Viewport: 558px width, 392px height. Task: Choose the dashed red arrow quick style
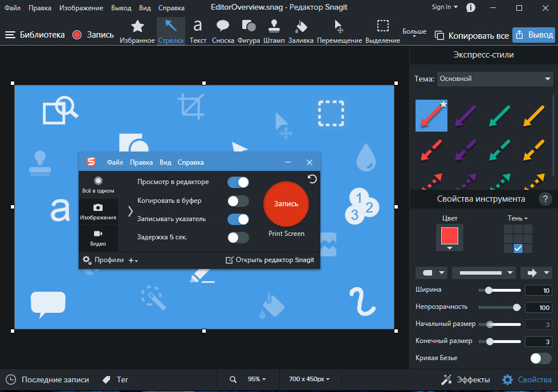(431, 150)
